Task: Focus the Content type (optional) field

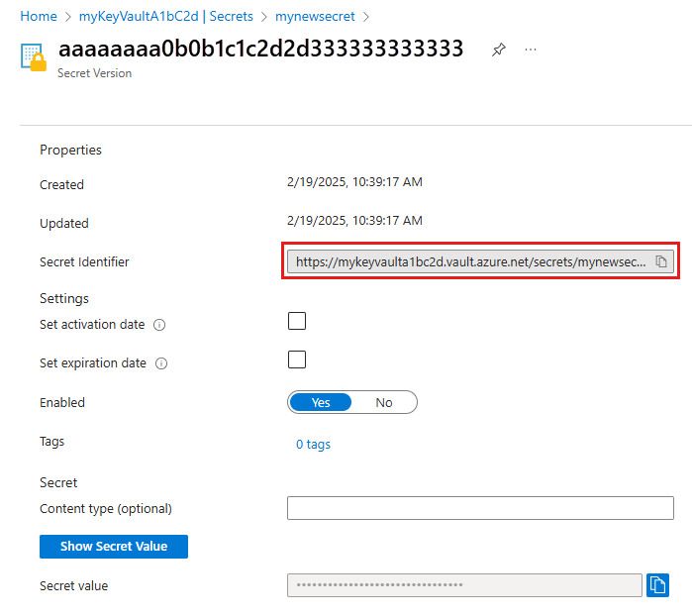Action: 480,508
